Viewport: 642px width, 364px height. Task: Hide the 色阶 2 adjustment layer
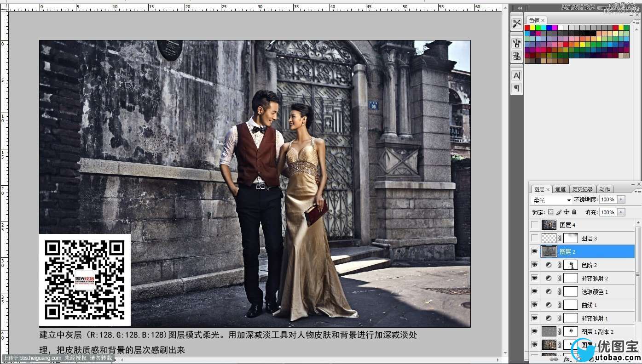534,265
